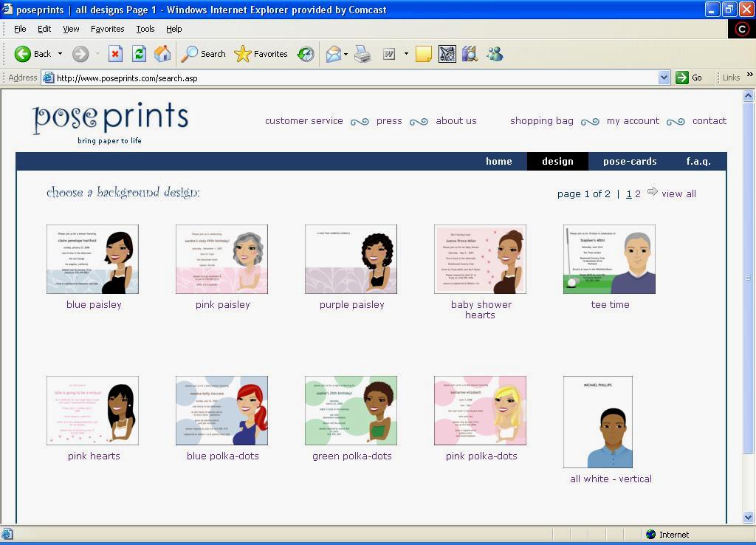756x545 pixels.
Task: Open the Favorites menu
Action: [108, 29]
